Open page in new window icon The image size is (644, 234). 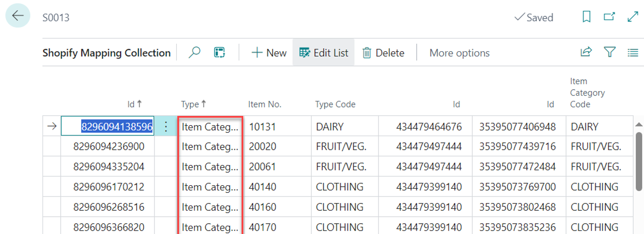pos(609,17)
